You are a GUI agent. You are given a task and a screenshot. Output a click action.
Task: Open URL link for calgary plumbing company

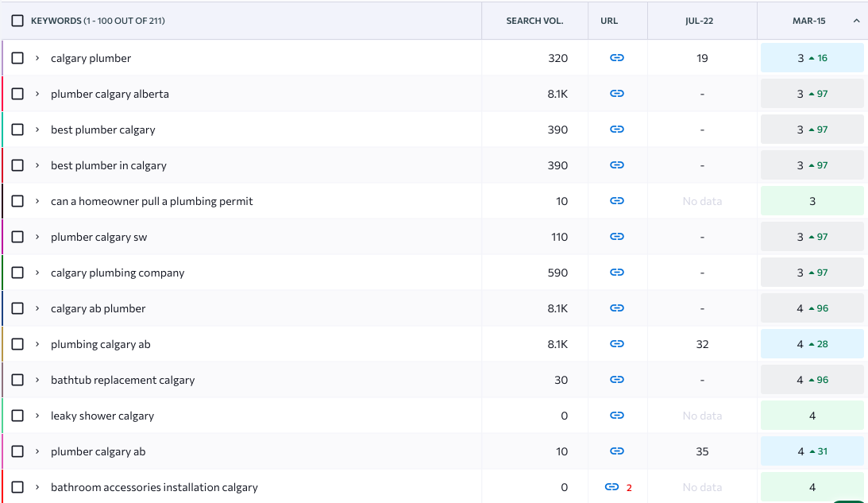coord(617,273)
